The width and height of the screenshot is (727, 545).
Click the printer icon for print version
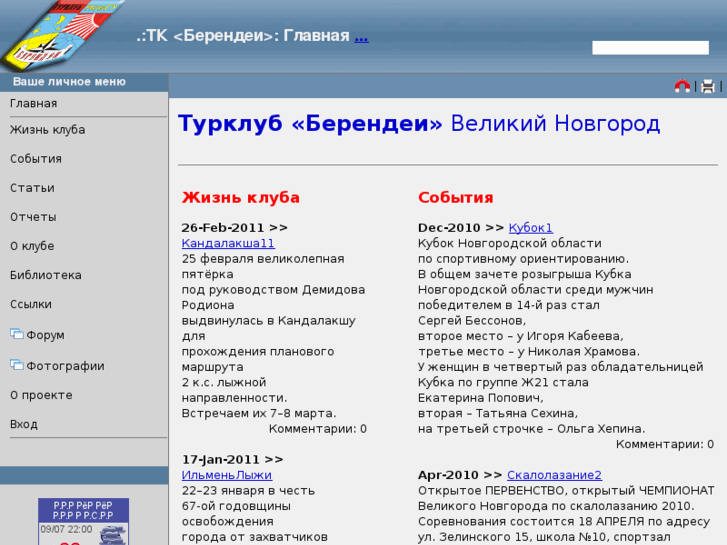click(708, 87)
